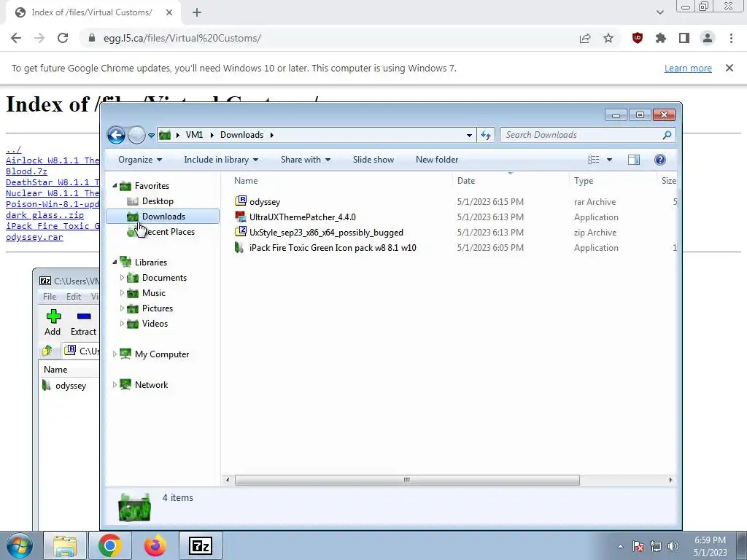Click the change view icon
The image size is (747, 560).
coord(594,160)
